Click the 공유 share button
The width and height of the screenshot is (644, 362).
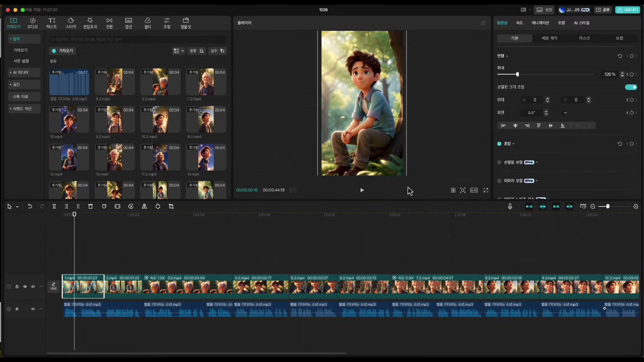tap(603, 10)
